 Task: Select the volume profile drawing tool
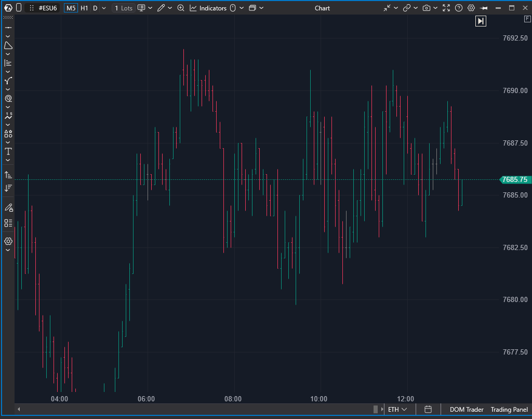pos(8,63)
